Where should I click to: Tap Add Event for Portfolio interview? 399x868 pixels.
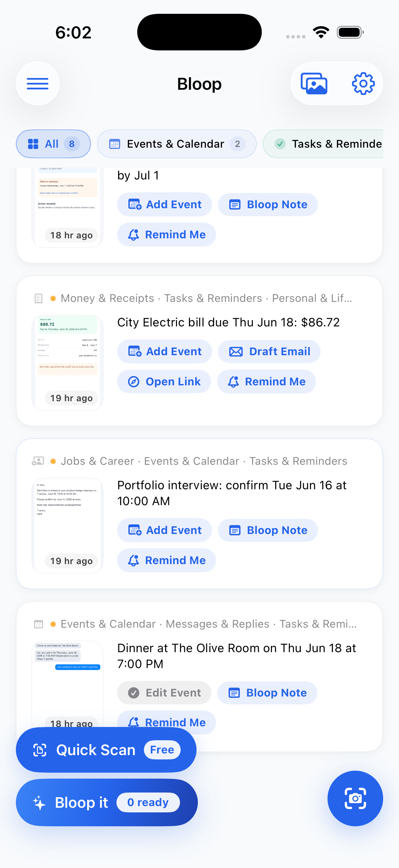pos(165,530)
